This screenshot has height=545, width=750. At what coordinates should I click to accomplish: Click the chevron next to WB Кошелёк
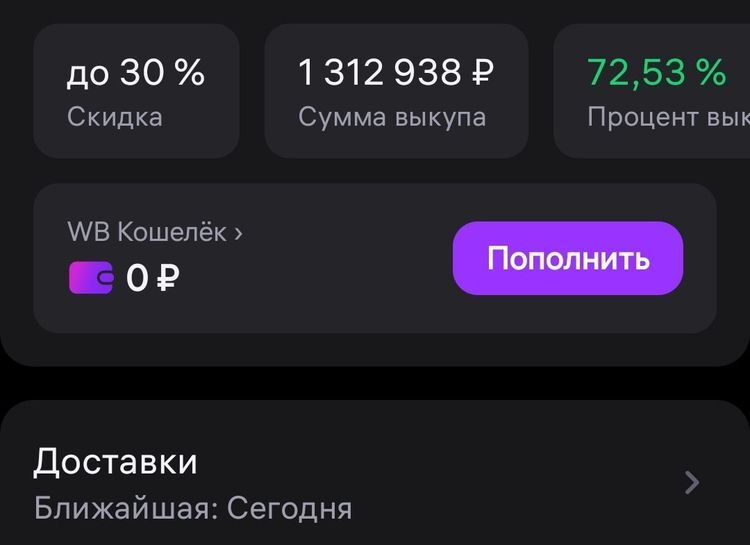click(238, 233)
